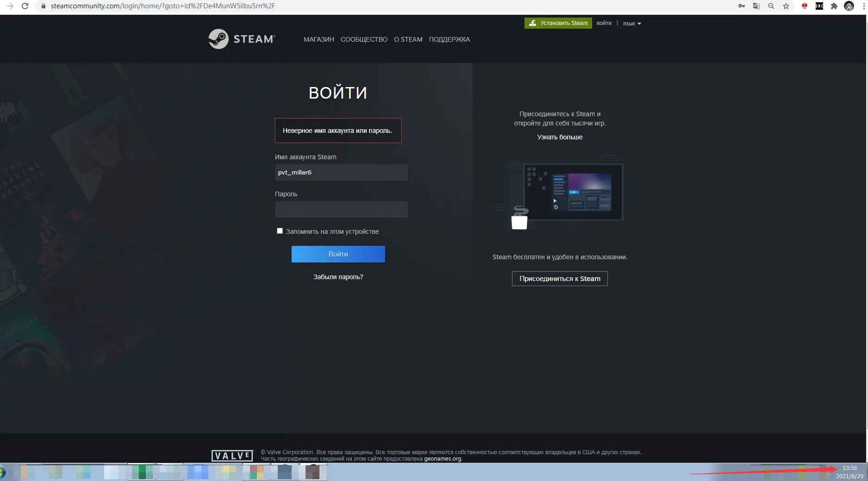The height and width of the screenshot is (481, 868).
Task: Click the browser address bar URL
Action: click(163, 6)
